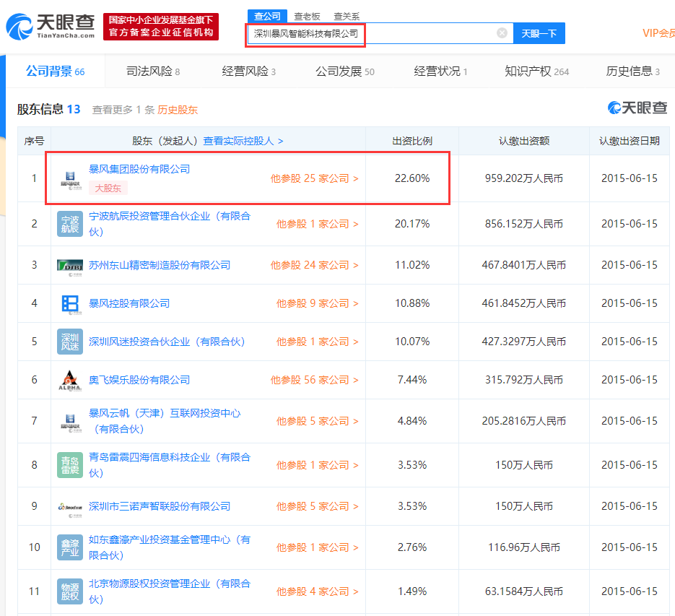Focus the company search input field

[x=380, y=33]
